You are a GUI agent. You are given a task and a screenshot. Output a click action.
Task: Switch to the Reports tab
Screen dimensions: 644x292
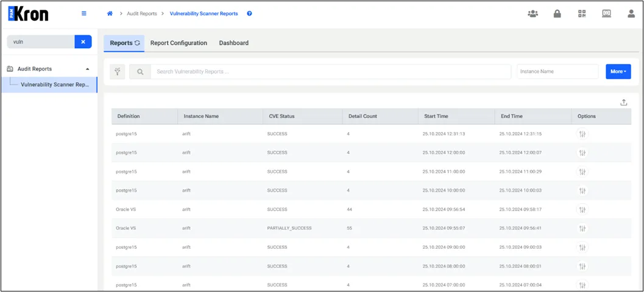pyautogui.click(x=124, y=43)
